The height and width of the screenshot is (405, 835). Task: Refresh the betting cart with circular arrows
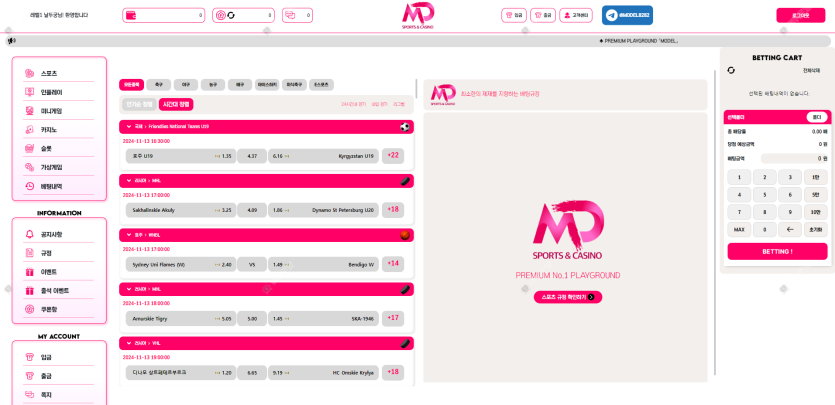click(x=731, y=70)
